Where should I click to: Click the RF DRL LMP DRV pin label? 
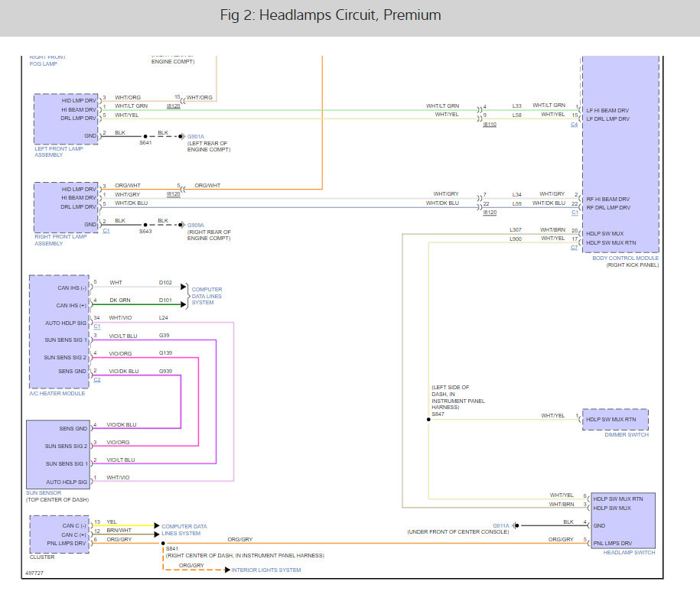click(608, 208)
